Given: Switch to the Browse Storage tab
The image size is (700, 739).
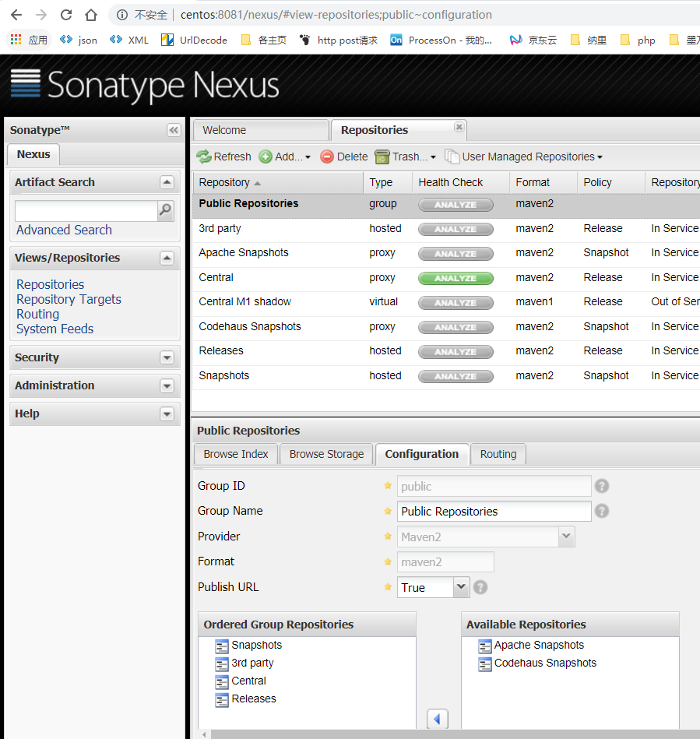Looking at the screenshot, I should click(x=326, y=454).
